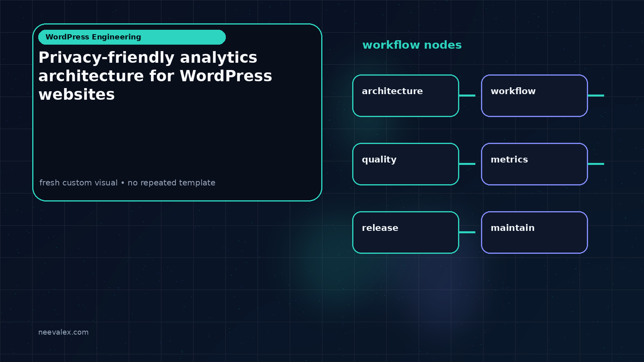
Task: Select the workflow node box
Action: (535, 96)
